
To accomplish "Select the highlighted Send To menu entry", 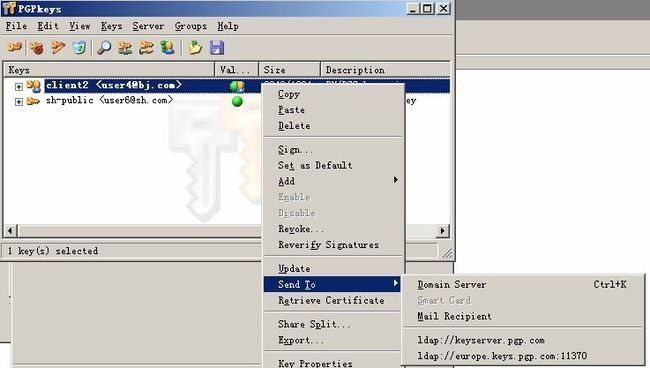I will coord(332,284).
